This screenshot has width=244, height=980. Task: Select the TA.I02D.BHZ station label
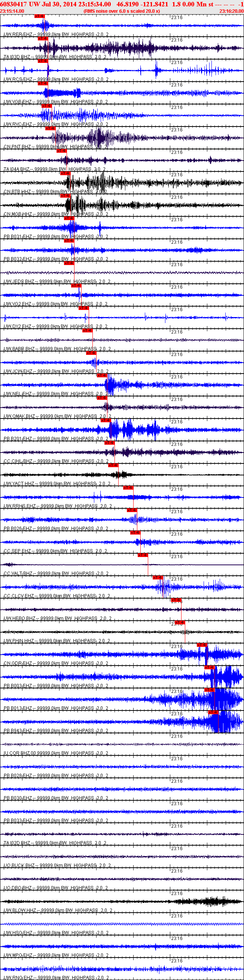tap(55, 842)
